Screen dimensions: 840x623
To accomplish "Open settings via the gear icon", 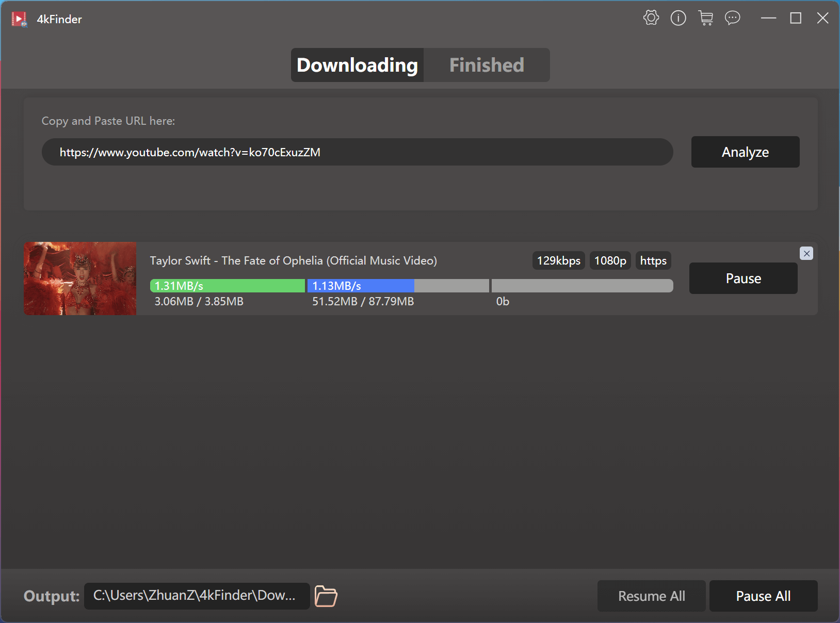I will 651,18.
